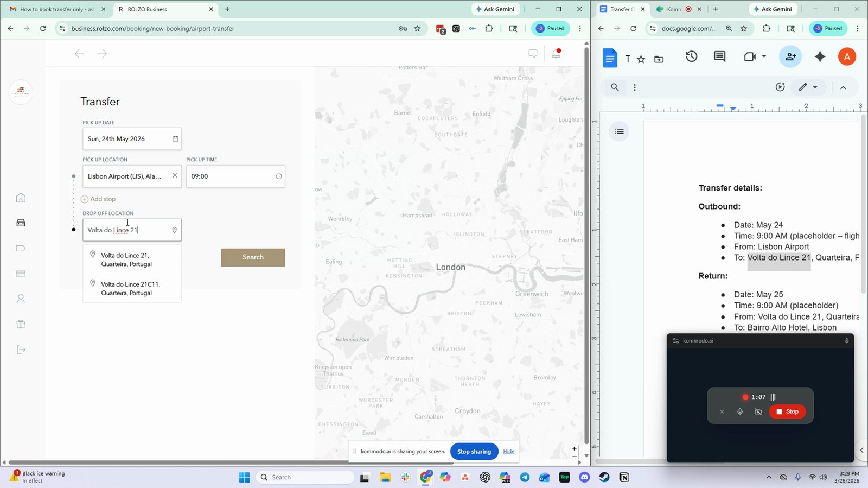Open the gift rewards icon in ROLZO sidebar
Image resolution: width=868 pixels, height=488 pixels.
pyautogui.click(x=21, y=324)
